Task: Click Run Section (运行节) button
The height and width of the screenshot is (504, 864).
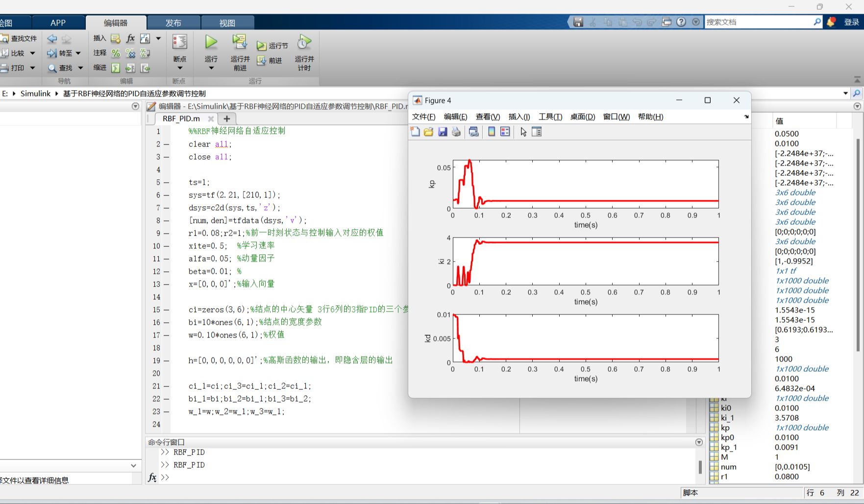Action: coord(272,46)
